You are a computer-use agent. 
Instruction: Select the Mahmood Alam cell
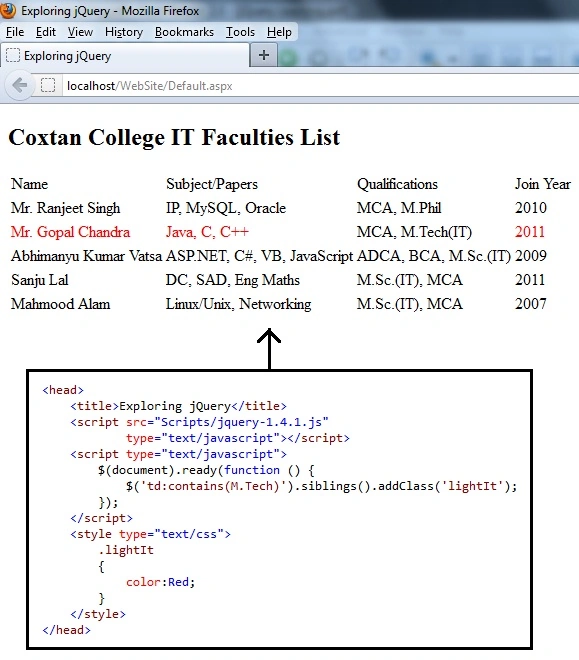point(61,304)
